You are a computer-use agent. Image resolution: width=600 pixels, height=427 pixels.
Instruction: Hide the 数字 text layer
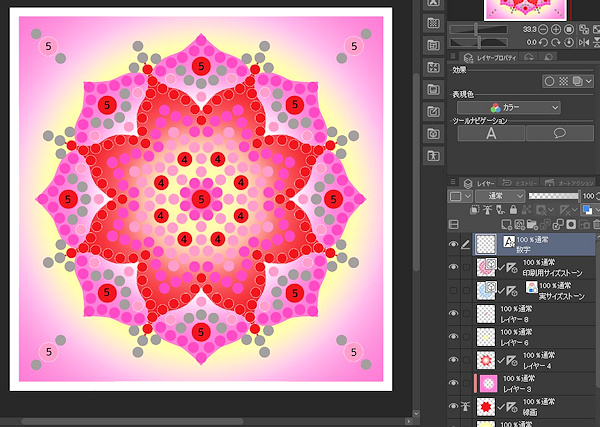pyautogui.click(x=455, y=246)
